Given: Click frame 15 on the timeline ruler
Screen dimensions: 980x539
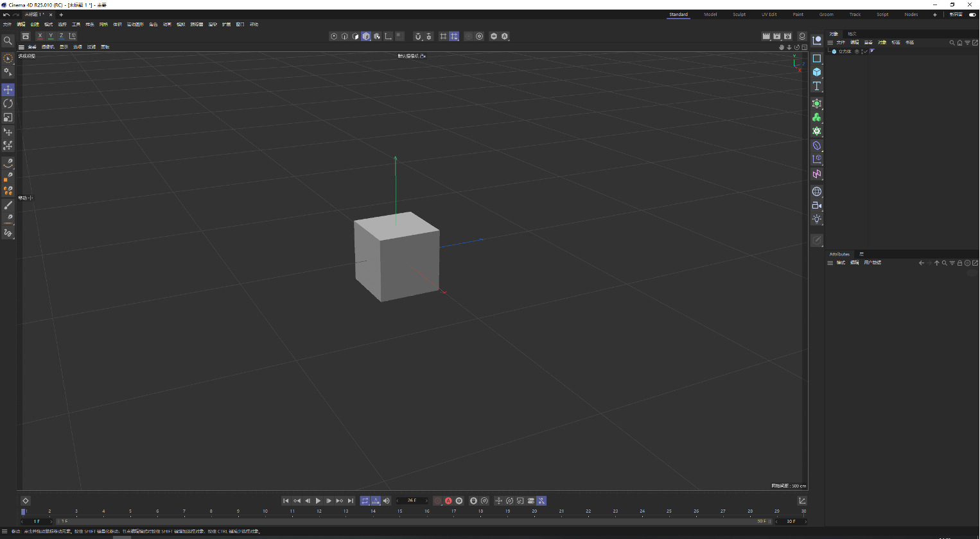Looking at the screenshot, I should point(400,512).
